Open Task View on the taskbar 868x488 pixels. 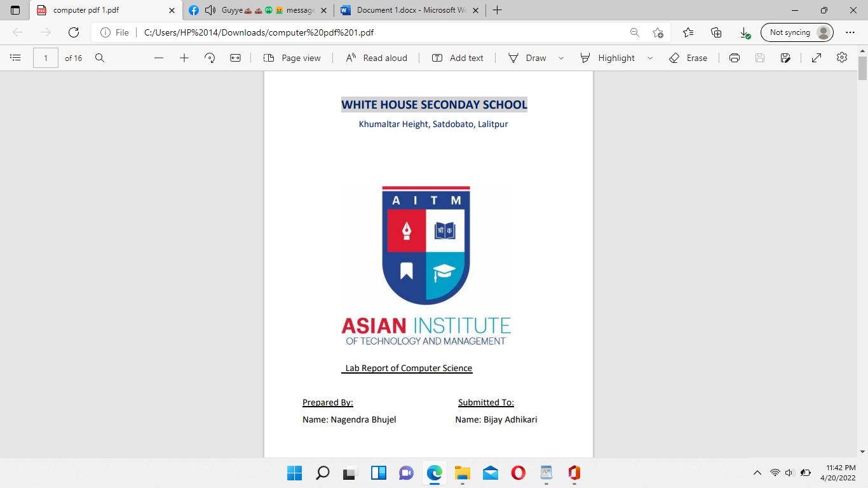tap(350, 473)
